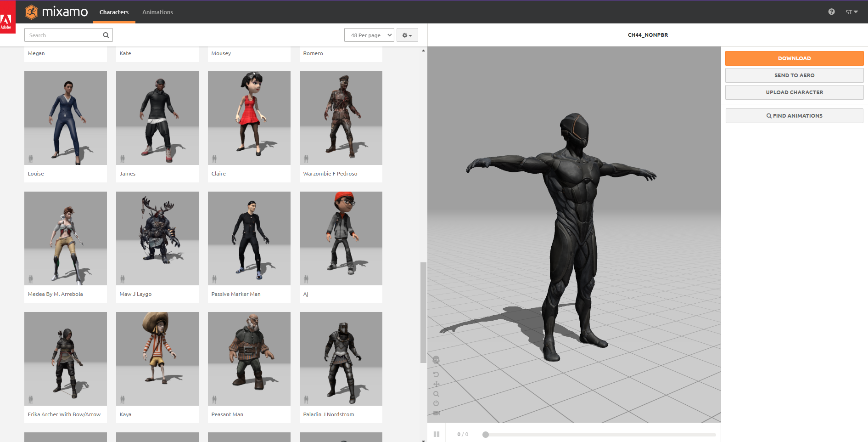868x442 pixels.
Task: Click the Megan character name
Action: pos(36,53)
